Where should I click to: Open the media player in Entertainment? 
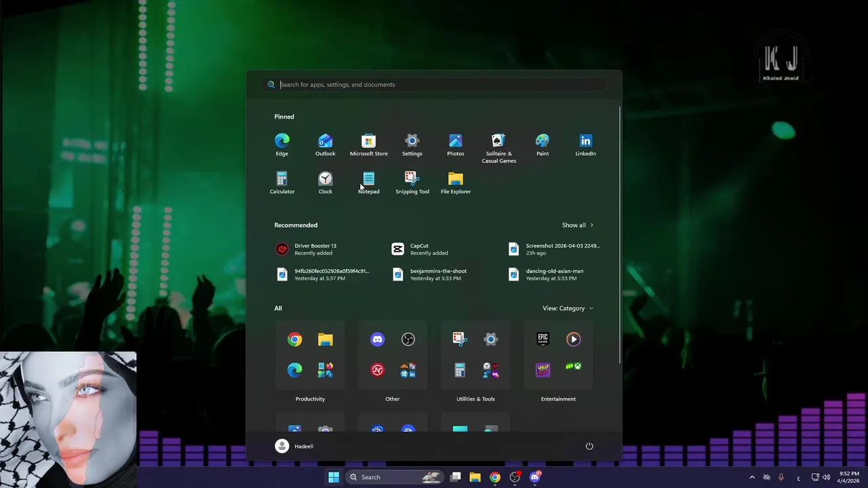(x=574, y=340)
